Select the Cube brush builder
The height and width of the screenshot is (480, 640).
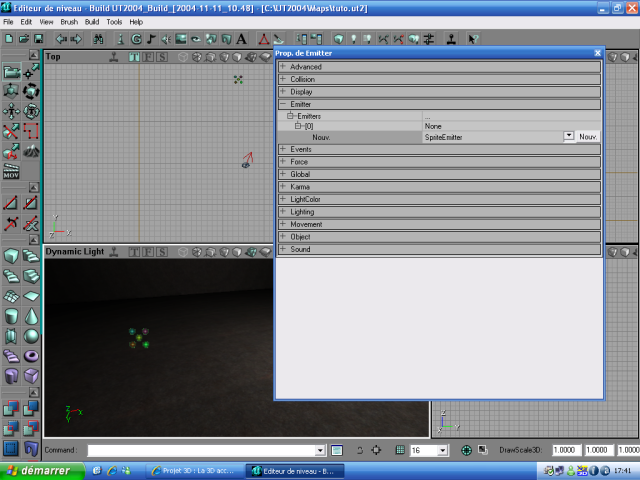(x=11, y=257)
